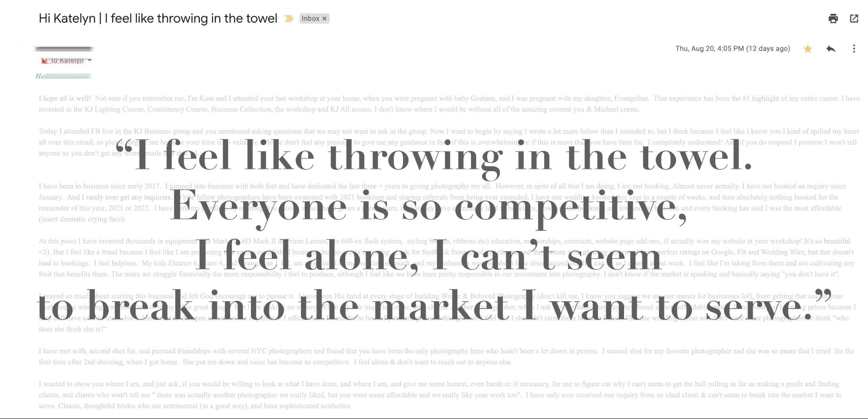
Task: Expand recipient details next to "to Katelyn"
Action: point(89,60)
